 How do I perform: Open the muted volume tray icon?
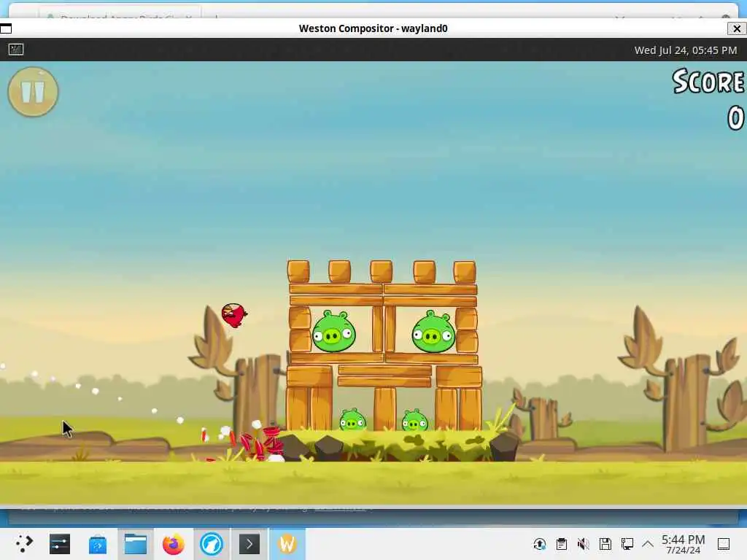coord(584,544)
